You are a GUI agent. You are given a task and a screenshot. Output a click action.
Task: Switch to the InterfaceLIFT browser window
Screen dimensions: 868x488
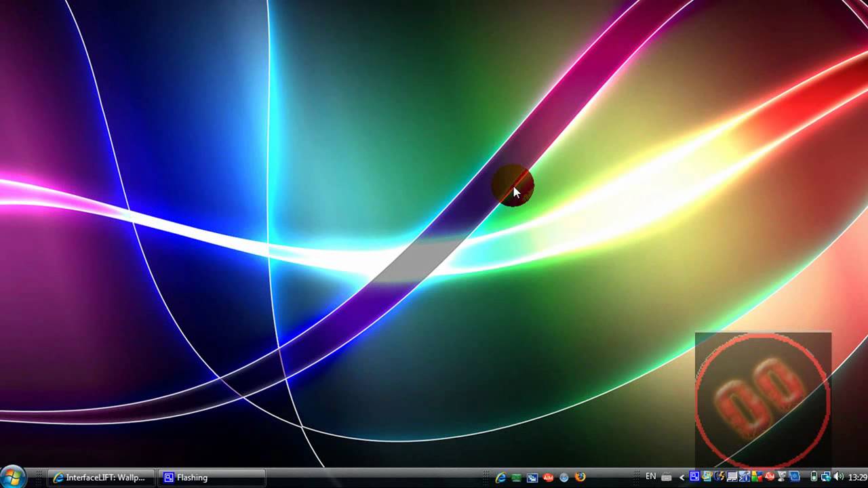pos(100,477)
